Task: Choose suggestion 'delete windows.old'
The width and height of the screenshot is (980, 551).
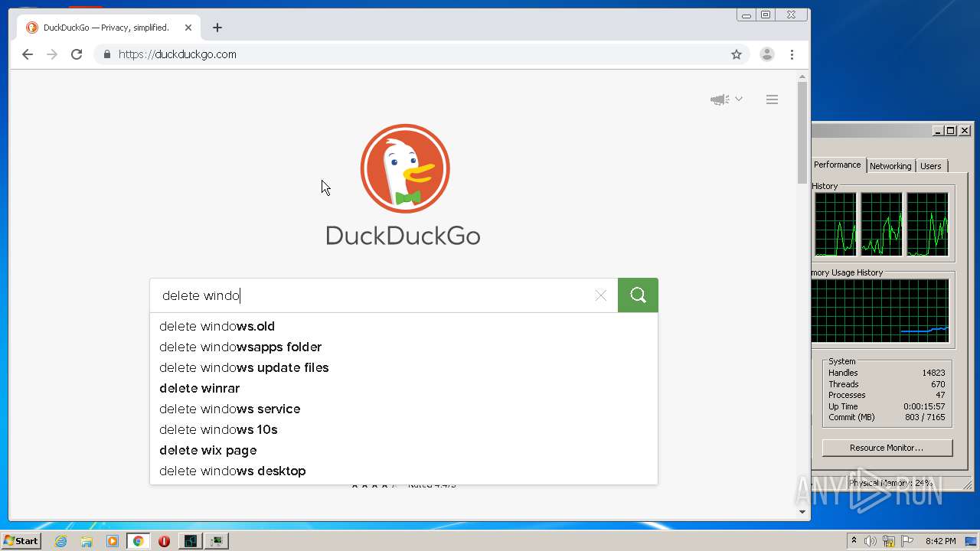Action: tap(403, 326)
